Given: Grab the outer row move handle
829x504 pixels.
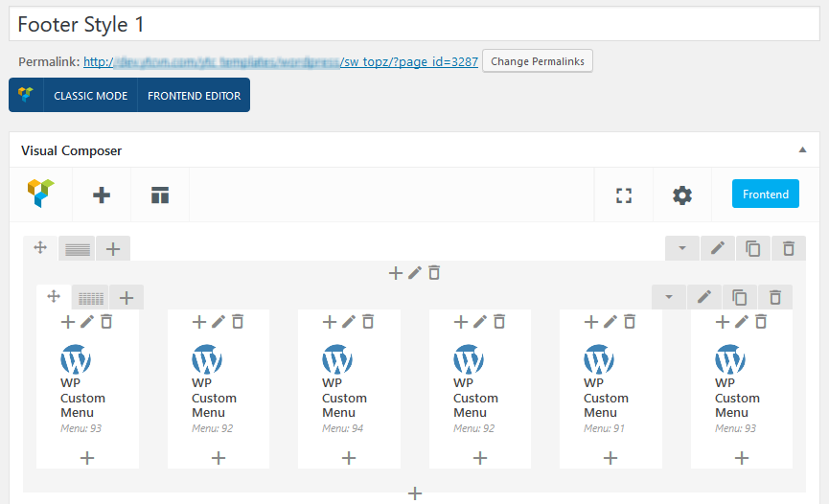Looking at the screenshot, I should 40,247.
